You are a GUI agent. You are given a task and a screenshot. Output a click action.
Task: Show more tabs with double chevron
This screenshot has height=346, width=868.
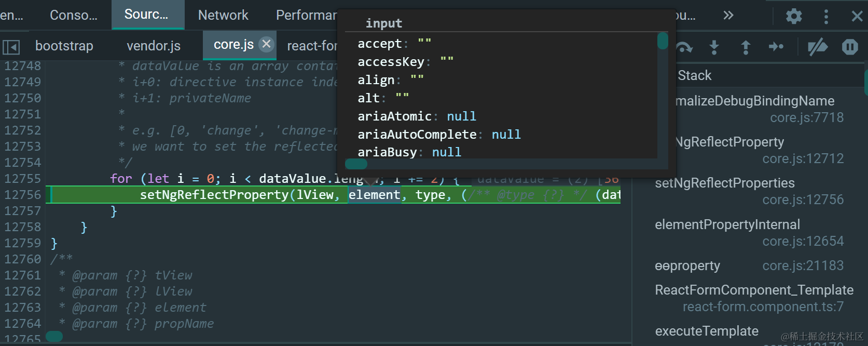(x=728, y=15)
